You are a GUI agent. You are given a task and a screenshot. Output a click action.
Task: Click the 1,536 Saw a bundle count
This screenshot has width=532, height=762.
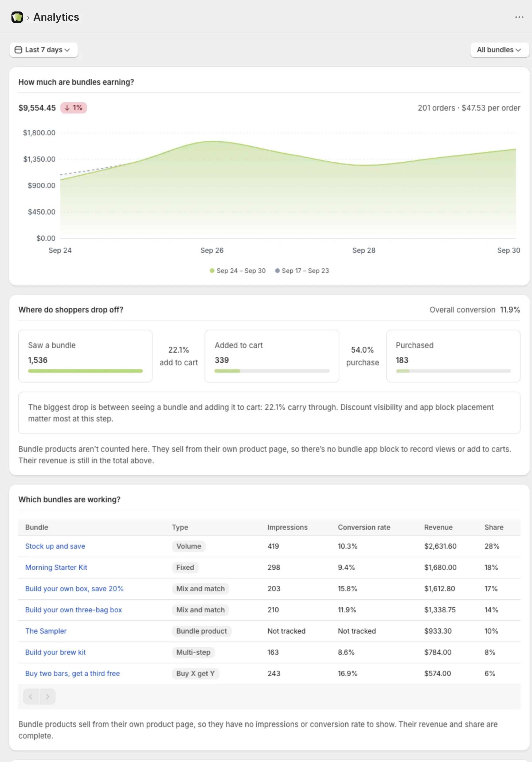click(x=38, y=360)
